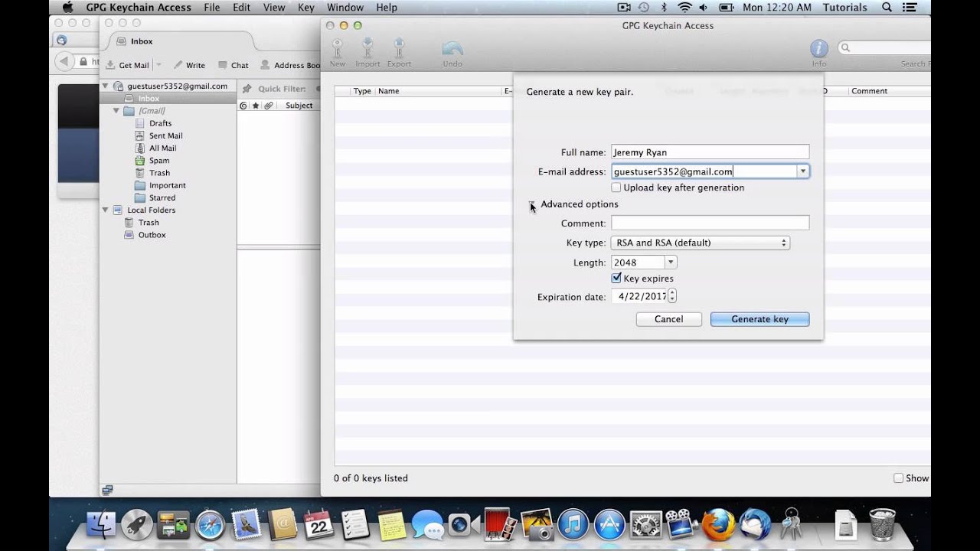Click the star column icon in Thunderbird
This screenshot has height=551, width=980.
tap(256, 106)
